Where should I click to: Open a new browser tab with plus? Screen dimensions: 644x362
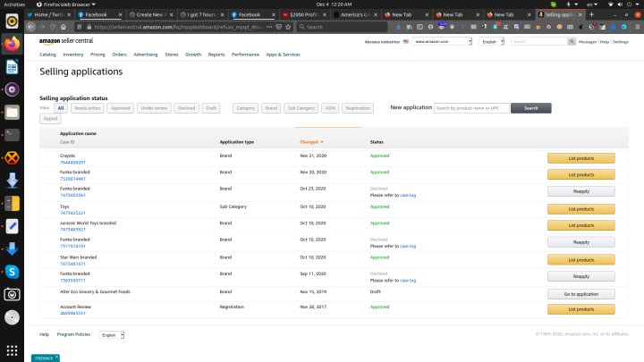(x=591, y=15)
